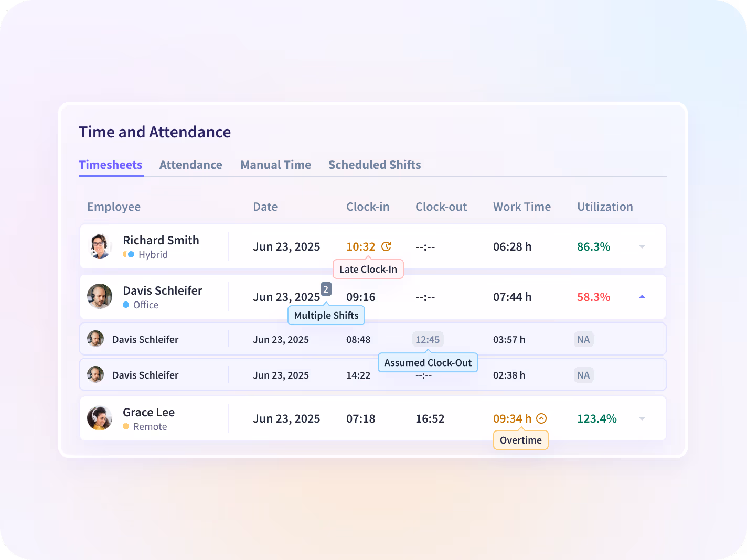
Task: Click the Clock-out column header
Action: click(x=441, y=207)
